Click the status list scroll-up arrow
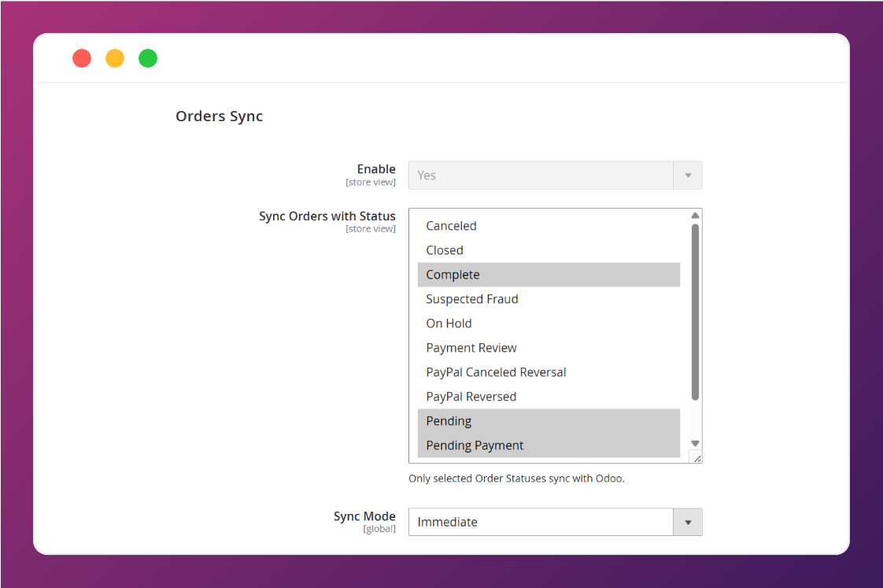This screenshot has height=588, width=883. click(x=695, y=216)
